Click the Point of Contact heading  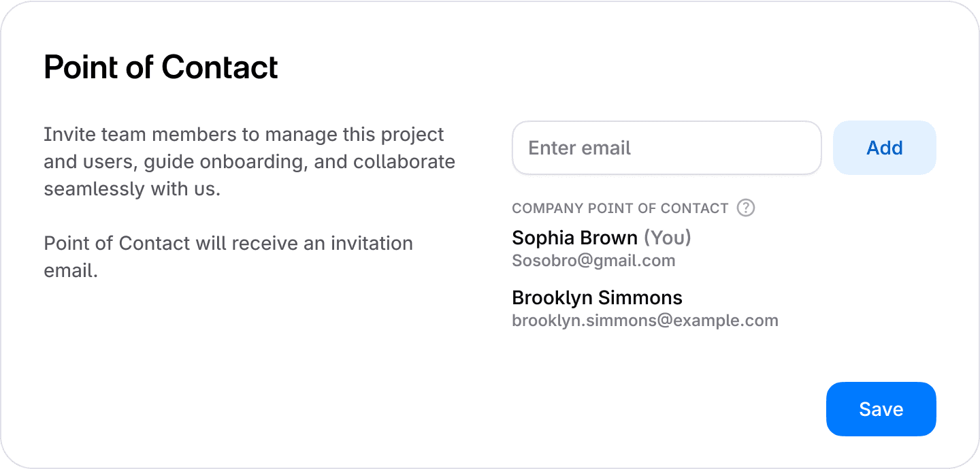point(161,67)
